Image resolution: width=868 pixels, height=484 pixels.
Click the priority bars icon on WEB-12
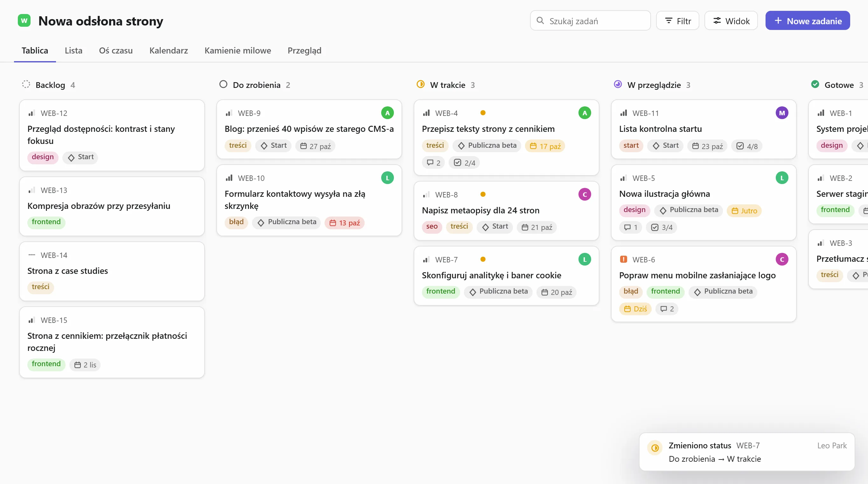coord(32,113)
